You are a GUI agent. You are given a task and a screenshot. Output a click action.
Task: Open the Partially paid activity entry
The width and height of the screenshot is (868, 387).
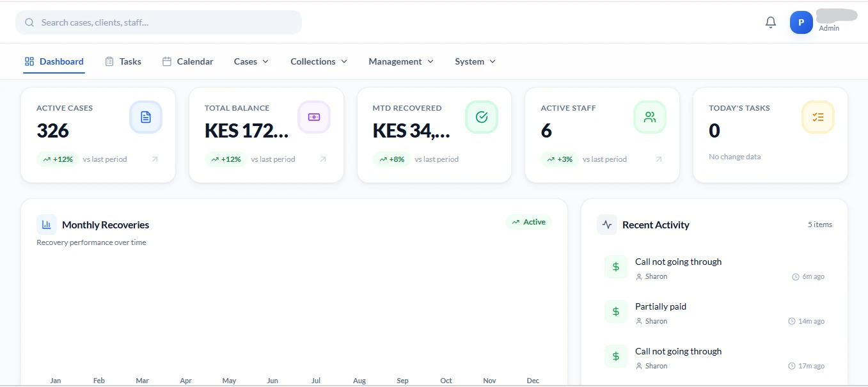point(714,313)
